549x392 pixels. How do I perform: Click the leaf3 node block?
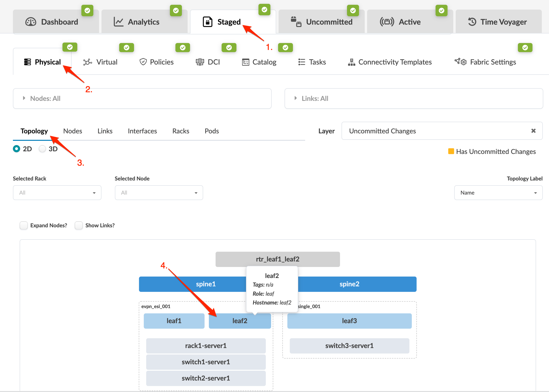pyautogui.click(x=349, y=321)
